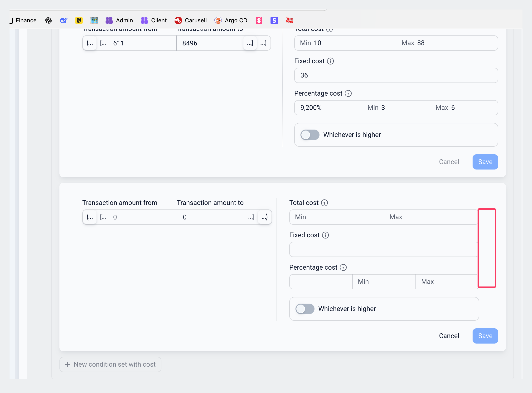Select inclusive upper bound for amount 8496
Screen dimensions: 532x393
click(250, 43)
